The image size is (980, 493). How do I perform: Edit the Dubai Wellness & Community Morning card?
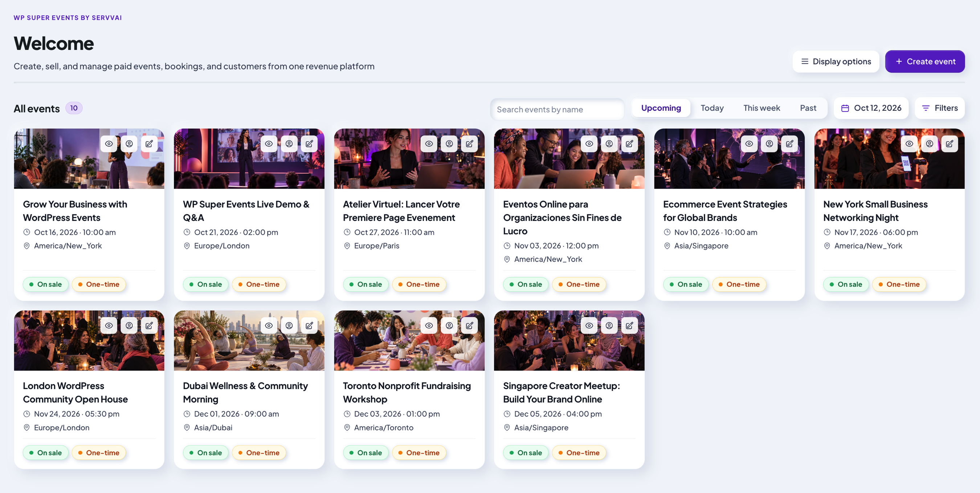pos(309,326)
